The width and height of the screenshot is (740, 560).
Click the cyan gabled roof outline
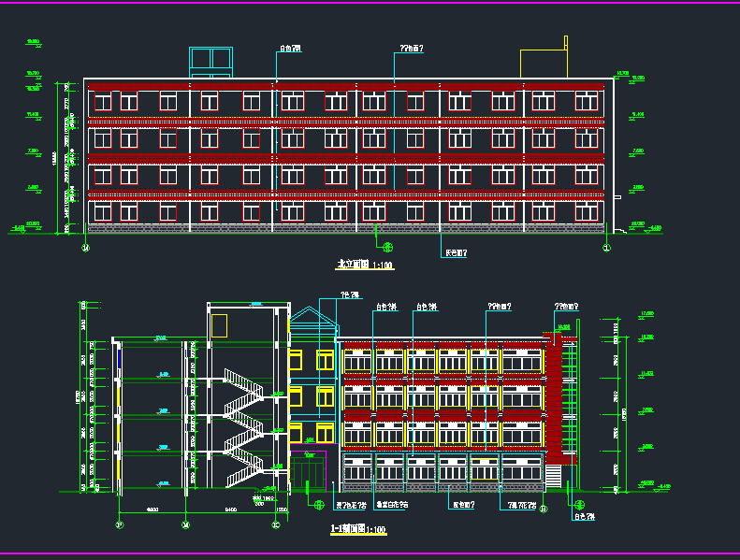[312, 321]
